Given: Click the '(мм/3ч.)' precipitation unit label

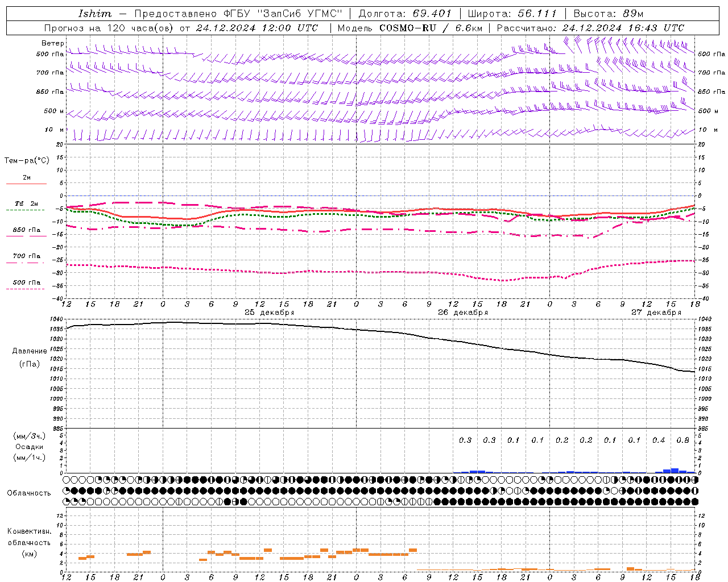Looking at the screenshot, I should (x=30, y=436).
